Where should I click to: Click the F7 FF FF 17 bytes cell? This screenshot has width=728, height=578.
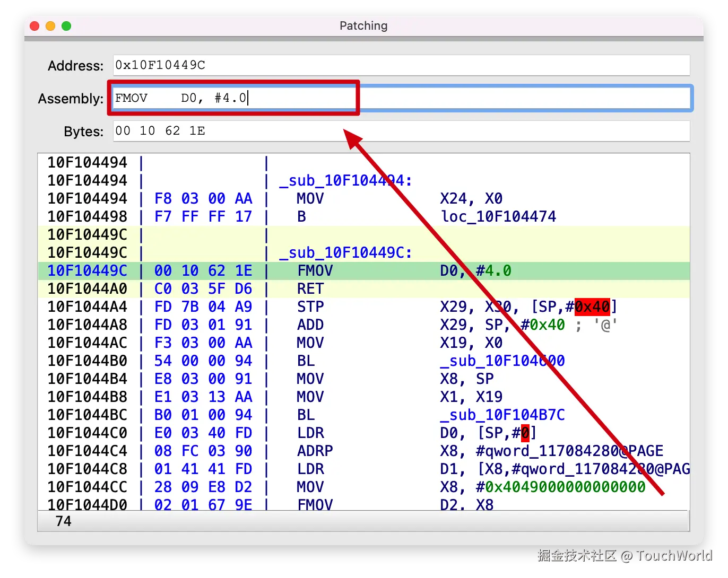coord(203,216)
